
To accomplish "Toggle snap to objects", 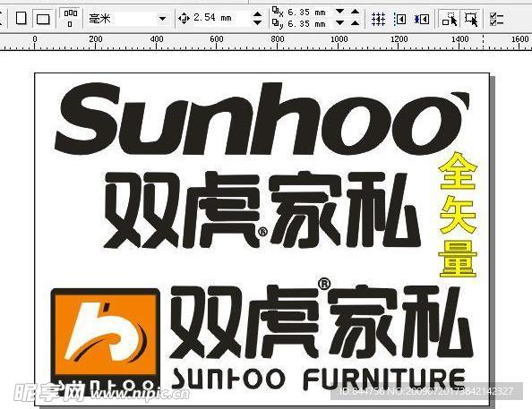I will pos(423,19).
